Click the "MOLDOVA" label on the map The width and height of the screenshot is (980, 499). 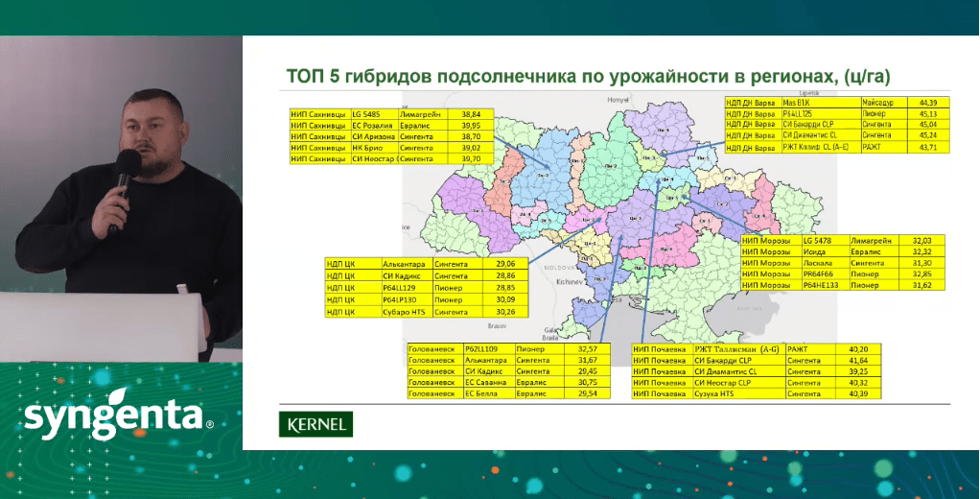(557, 267)
